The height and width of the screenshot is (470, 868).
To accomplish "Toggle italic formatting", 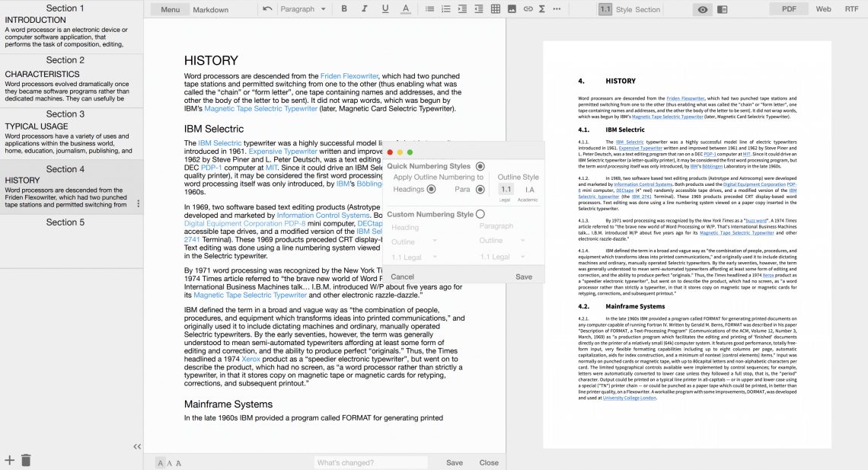I will pos(364,9).
